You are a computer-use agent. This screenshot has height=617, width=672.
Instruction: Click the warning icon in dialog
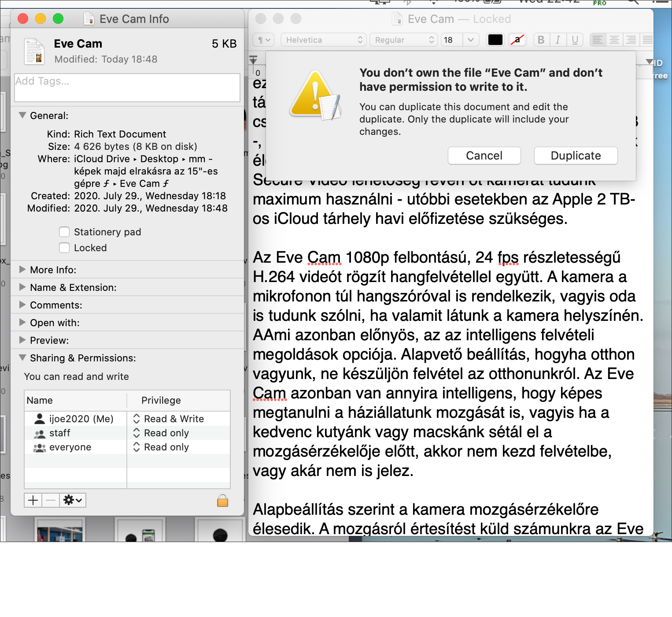coord(315,95)
